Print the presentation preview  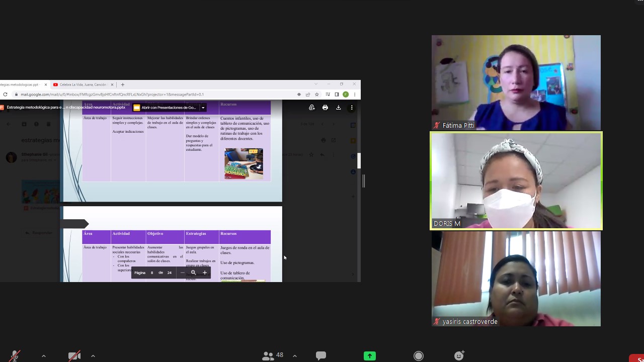325,108
